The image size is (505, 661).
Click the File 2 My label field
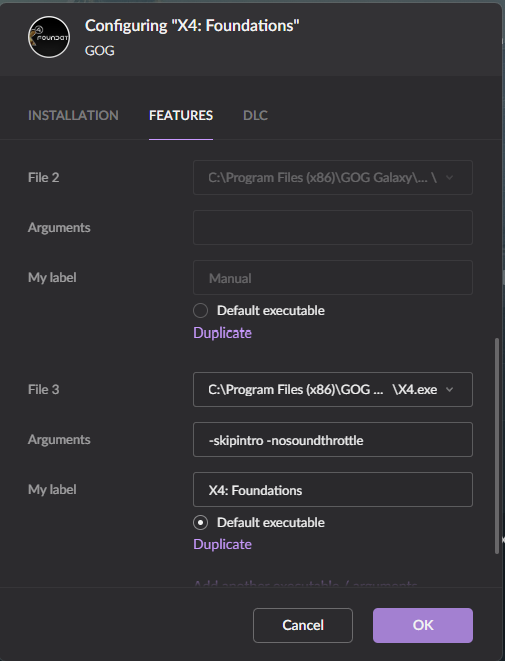click(x=333, y=278)
